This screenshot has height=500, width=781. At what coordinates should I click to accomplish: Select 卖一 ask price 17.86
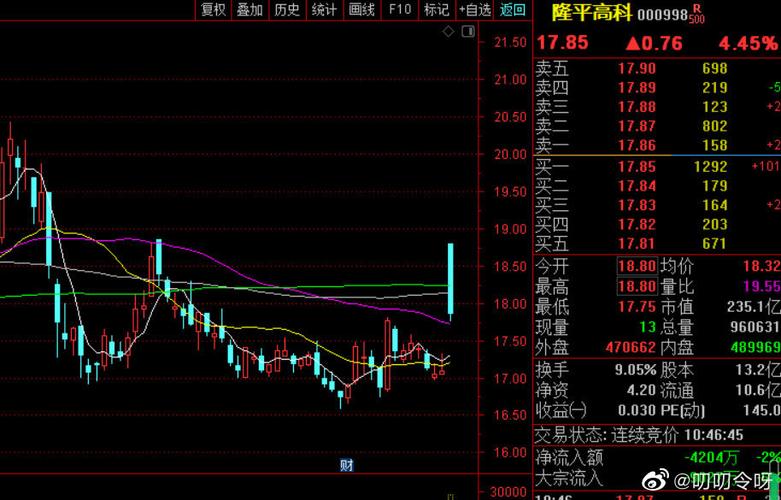coord(637,145)
